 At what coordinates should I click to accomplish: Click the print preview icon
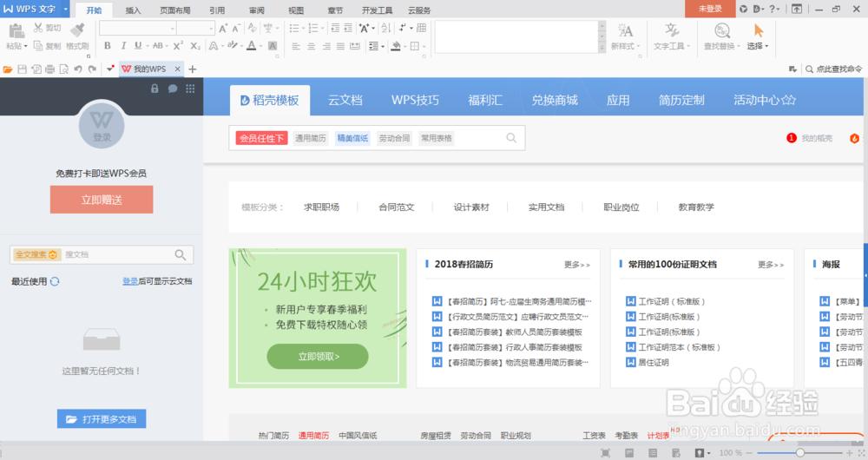63,69
